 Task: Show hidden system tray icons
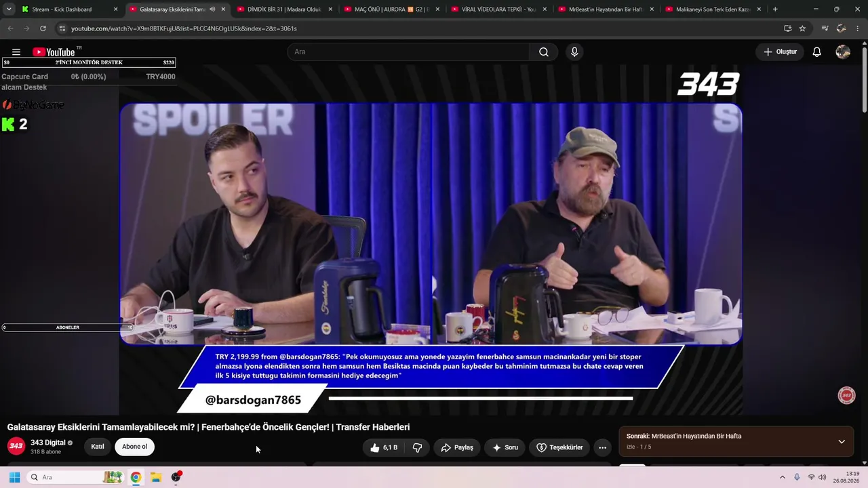pos(782,477)
